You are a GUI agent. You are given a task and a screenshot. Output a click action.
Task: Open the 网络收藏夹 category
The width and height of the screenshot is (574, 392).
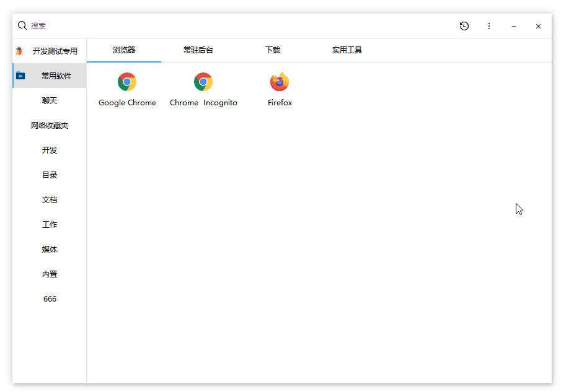50,126
